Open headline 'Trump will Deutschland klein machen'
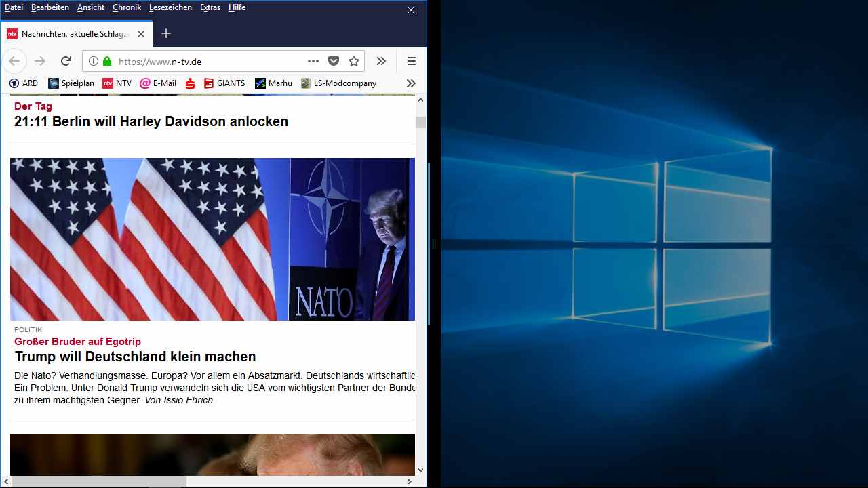The width and height of the screenshot is (868, 488). [x=135, y=357]
